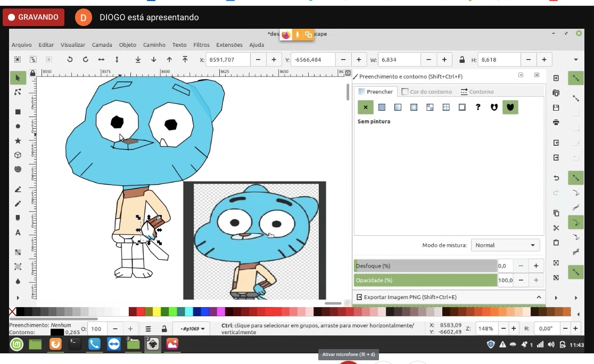This screenshot has height=364, width=594.
Task: Decrease Y coordinate value
Action: (343, 60)
